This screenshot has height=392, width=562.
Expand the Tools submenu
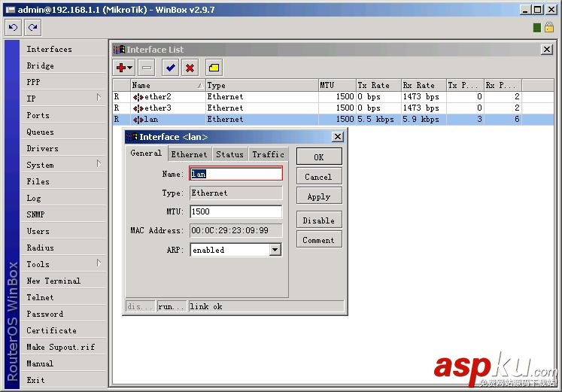click(x=99, y=263)
